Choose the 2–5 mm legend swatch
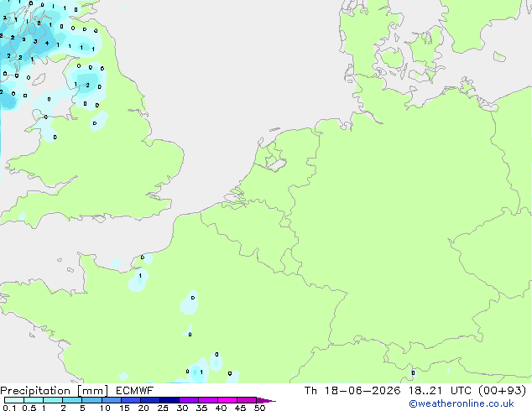 [72, 400]
